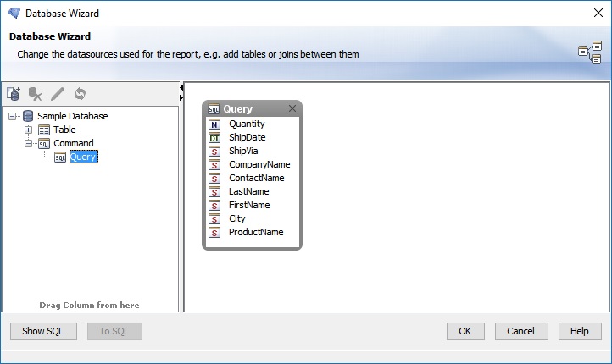Viewport: 612px width, 364px height.
Task: Select the Quantity numeric field icon
Action: pos(214,124)
